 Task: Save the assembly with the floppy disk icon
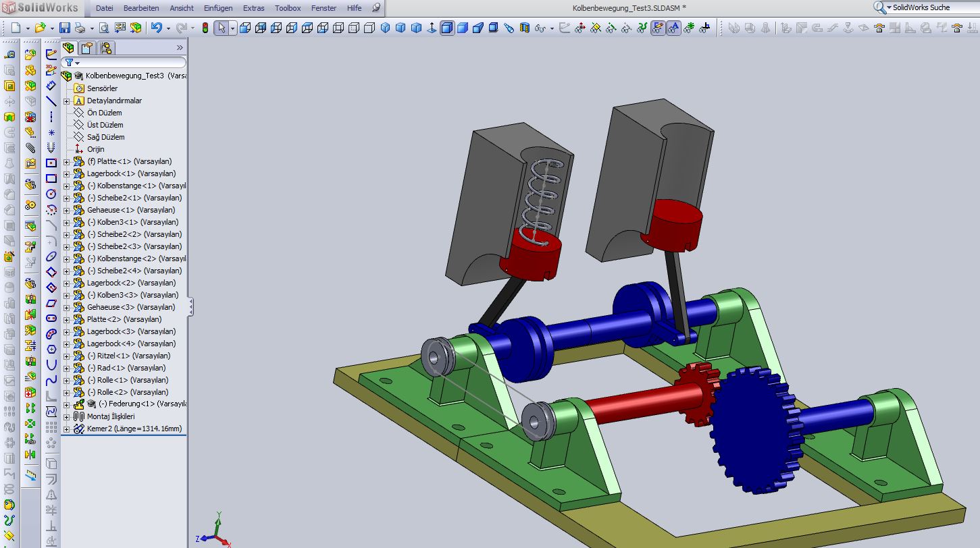[x=65, y=28]
